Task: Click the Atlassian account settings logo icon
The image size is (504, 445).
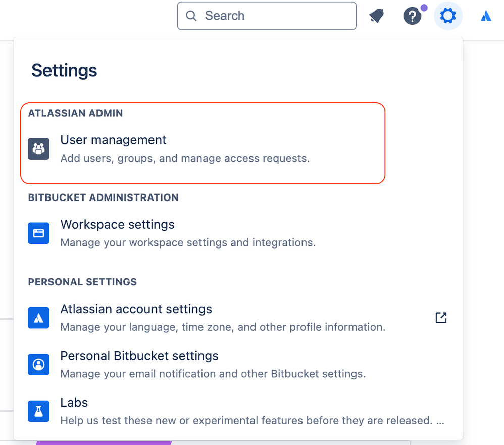Action: [38, 318]
